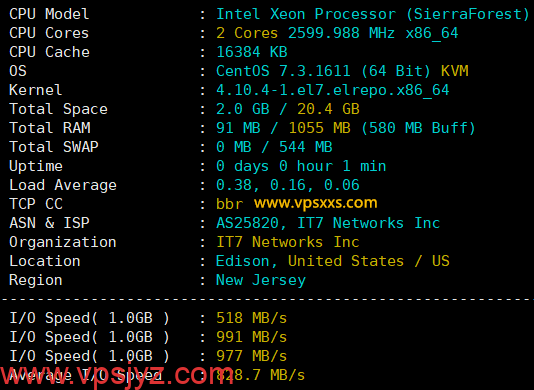Viewport: 534px width, 390px height.
Task: Click the 1055 MB total RAM value
Action: pos(319,128)
